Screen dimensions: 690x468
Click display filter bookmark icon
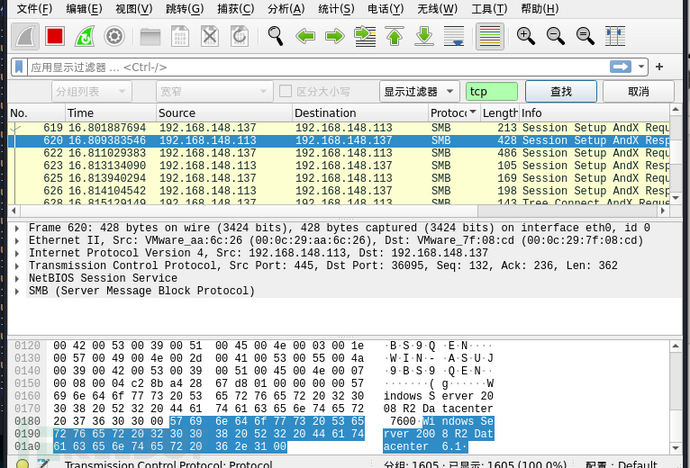[x=19, y=67]
